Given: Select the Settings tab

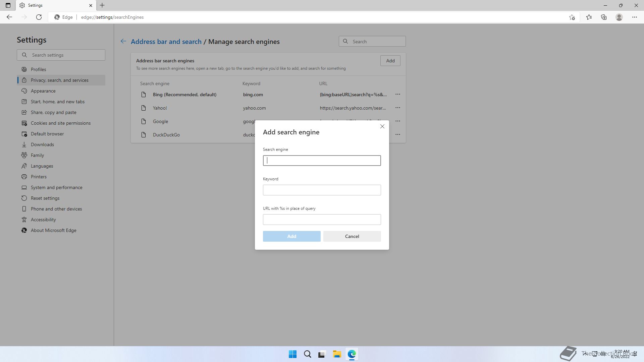Looking at the screenshot, I should [56, 5].
